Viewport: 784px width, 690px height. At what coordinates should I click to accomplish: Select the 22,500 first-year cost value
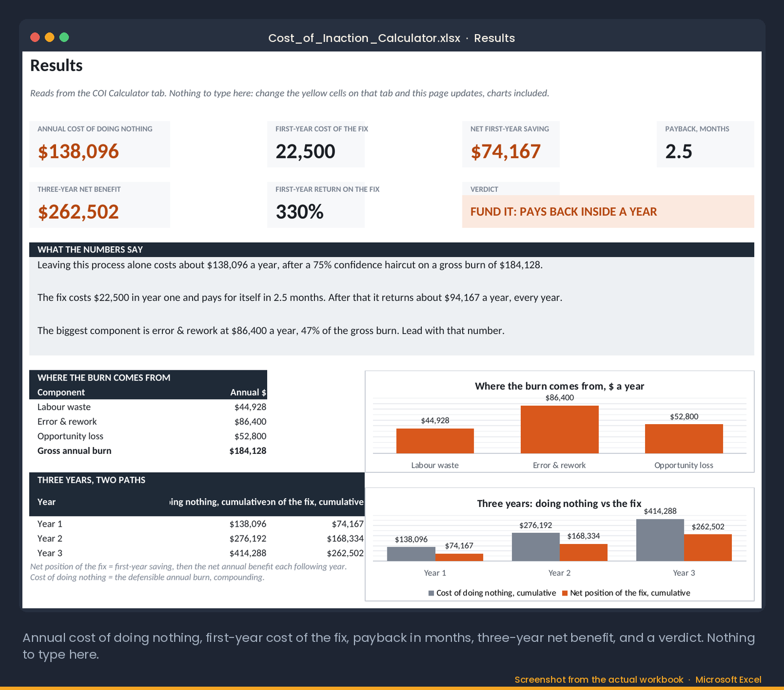tap(305, 152)
